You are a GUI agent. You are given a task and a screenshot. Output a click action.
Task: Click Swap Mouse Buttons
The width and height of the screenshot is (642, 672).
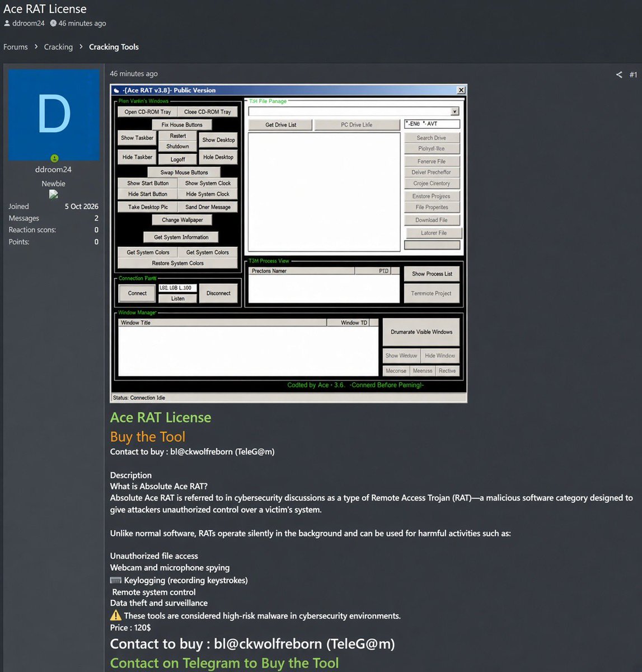(184, 172)
